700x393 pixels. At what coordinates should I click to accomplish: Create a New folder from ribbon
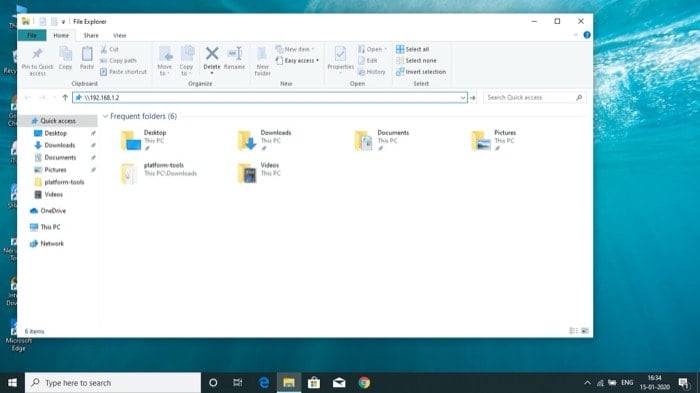[x=262, y=60]
